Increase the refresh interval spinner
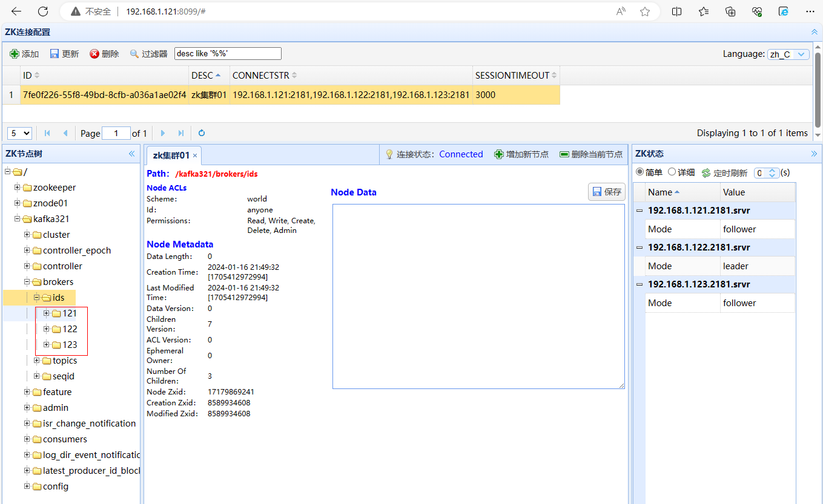Viewport: 823px width, 504px height. click(772, 170)
